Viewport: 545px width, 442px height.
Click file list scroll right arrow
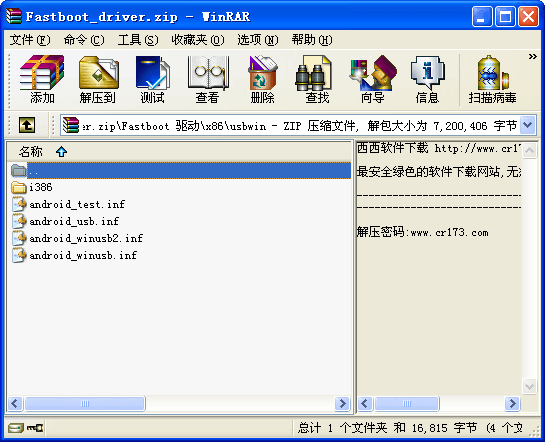coord(343,403)
